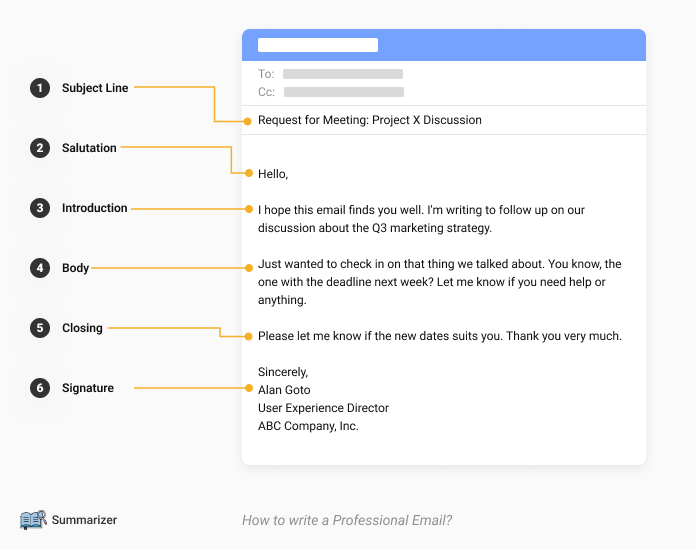Click the number 1 circle badge
This screenshot has height=550, width=696.
[40, 88]
